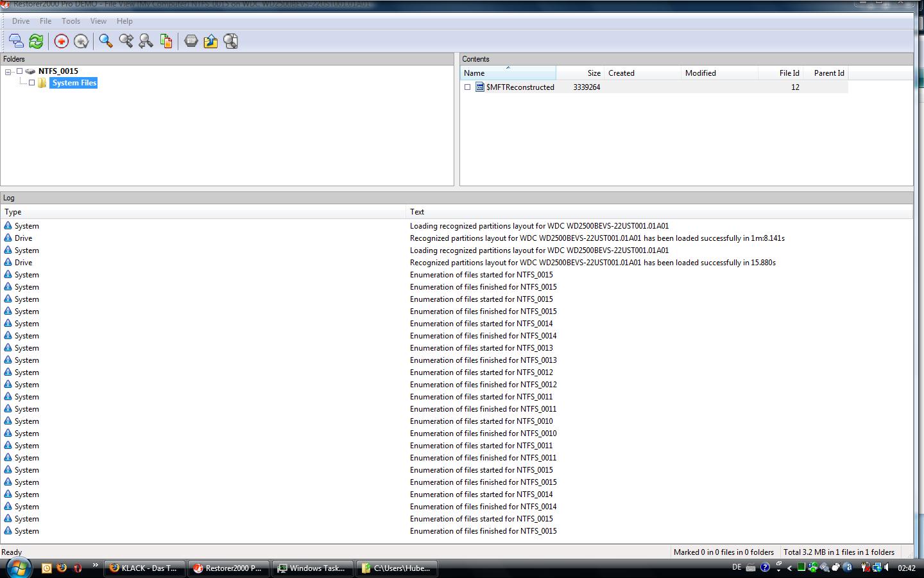This screenshot has width=924, height=578.
Task: Sort contents by File Id column
Action: click(x=780, y=73)
